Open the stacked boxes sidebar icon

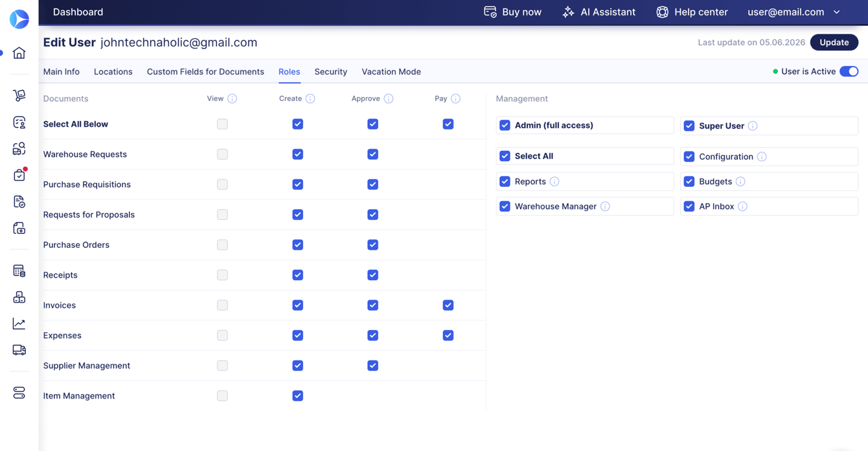[19, 297]
